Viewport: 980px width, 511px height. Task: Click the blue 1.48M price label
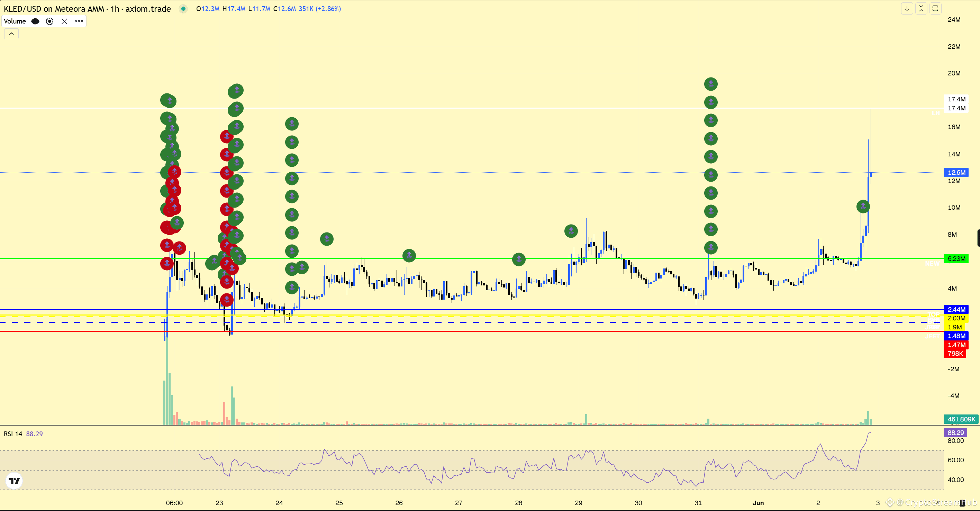pyautogui.click(x=956, y=336)
